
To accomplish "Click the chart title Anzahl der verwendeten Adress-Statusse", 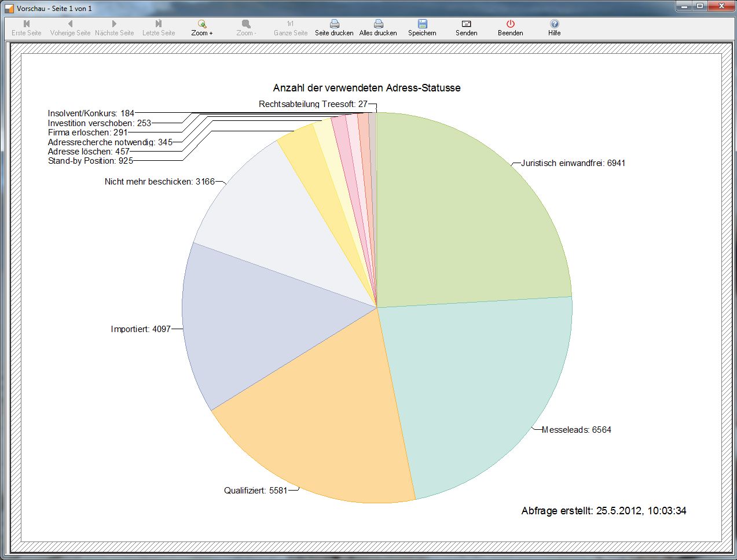I will coord(366,88).
